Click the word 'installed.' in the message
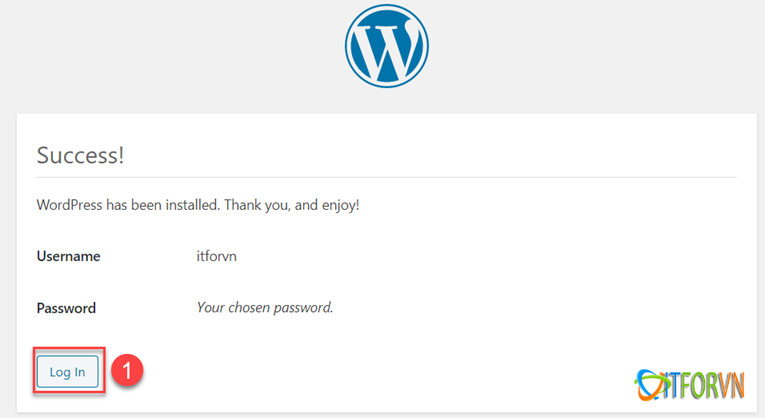Screen dimensions: 765x418 189,205
